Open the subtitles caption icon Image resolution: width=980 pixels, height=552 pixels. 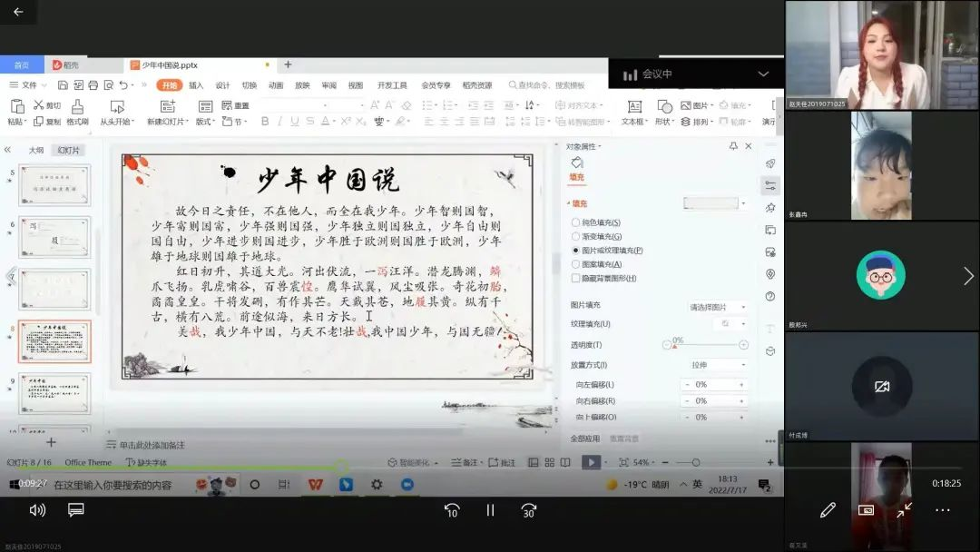click(76, 510)
